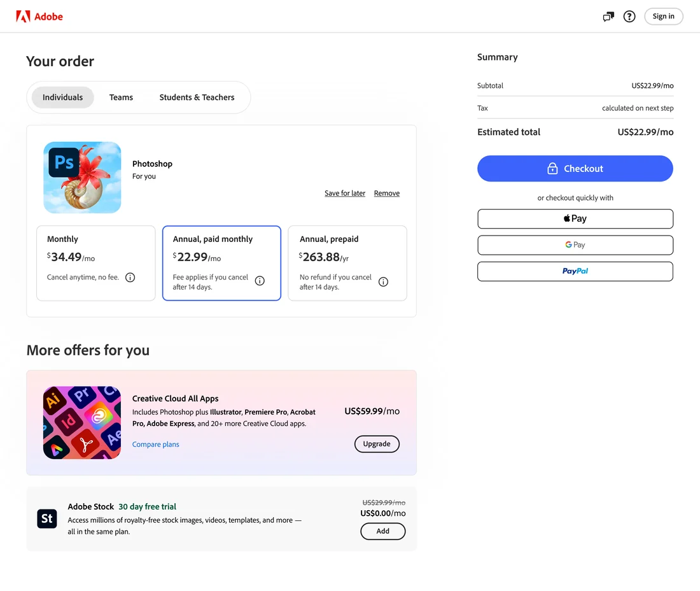The image size is (700, 591).
Task: Switch to the Individuals tab
Action: click(x=62, y=97)
